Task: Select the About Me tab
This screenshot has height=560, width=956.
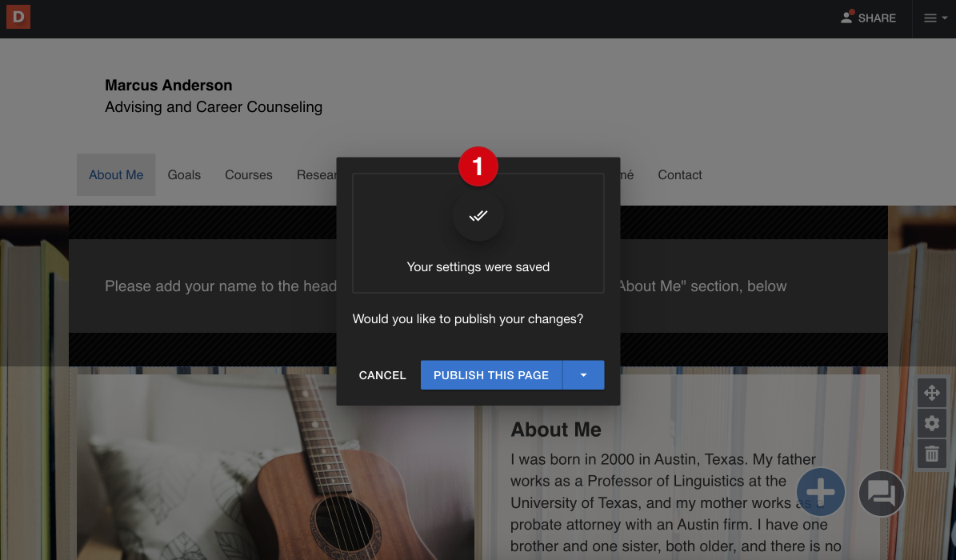Action: [116, 175]
